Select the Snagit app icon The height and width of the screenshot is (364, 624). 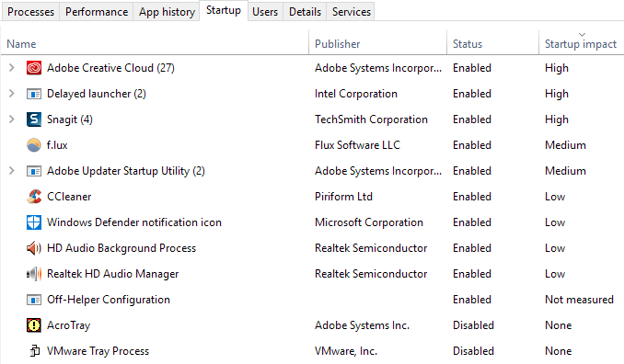34,119
